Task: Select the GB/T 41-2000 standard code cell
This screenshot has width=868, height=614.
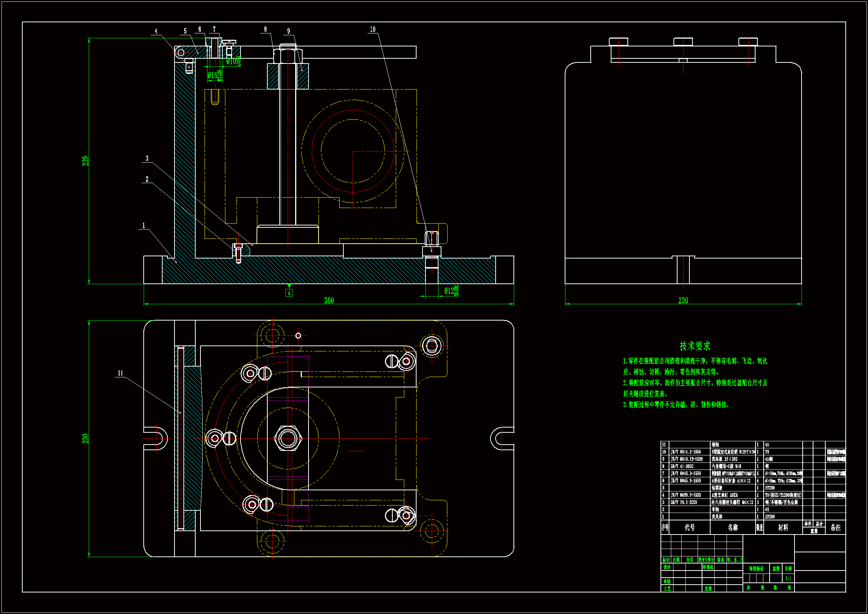Action: click(682, 467)
